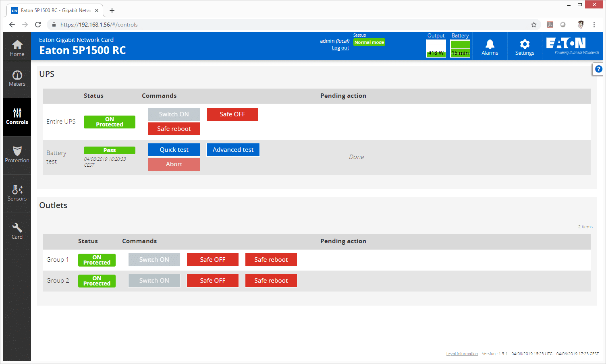Click the padlock site security icon

coord(54,25)
